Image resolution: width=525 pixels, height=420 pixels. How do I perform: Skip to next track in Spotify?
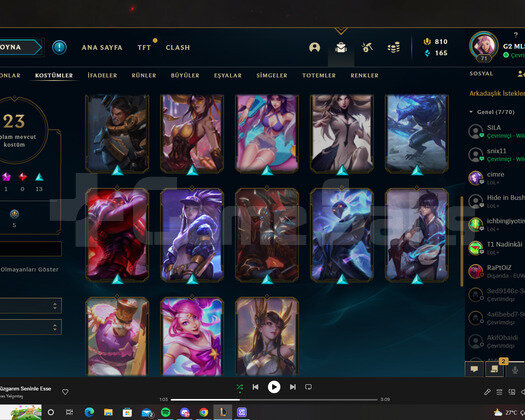point(293,387)
